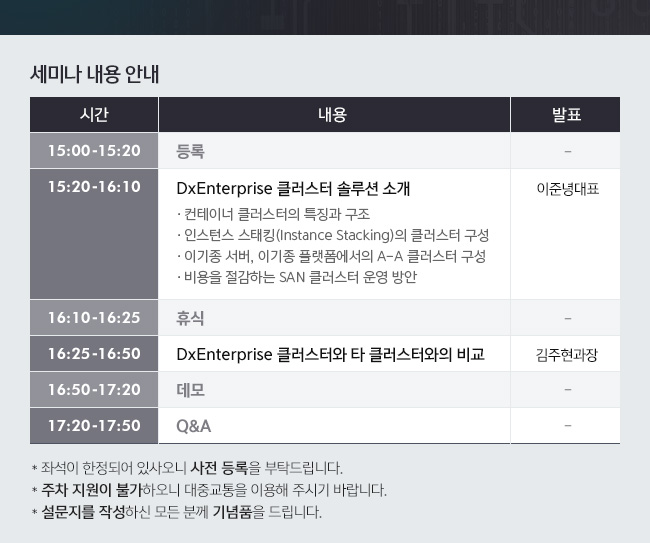
Task: Select presenter 김주현과장
Action: click(x=567, y=355)
